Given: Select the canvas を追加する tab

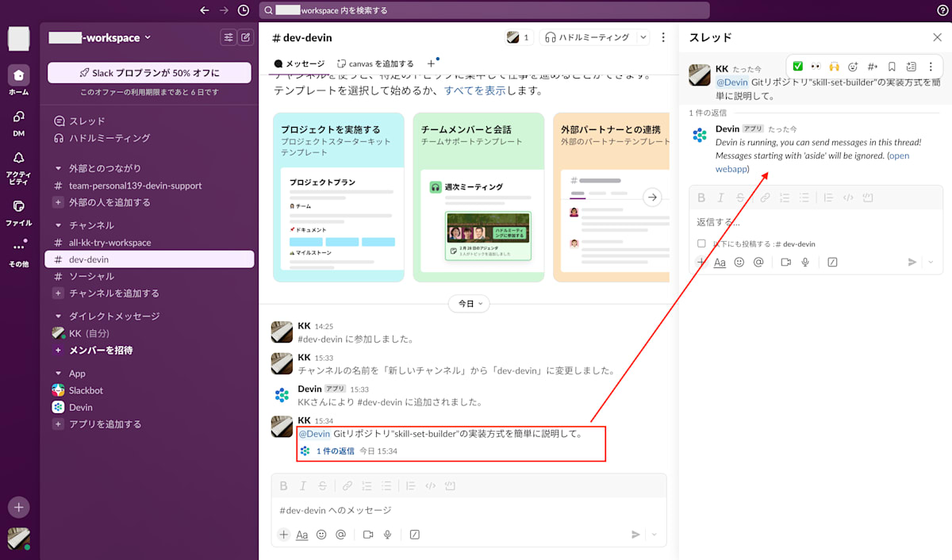Looking at the screenshot, I should point(375,63).
